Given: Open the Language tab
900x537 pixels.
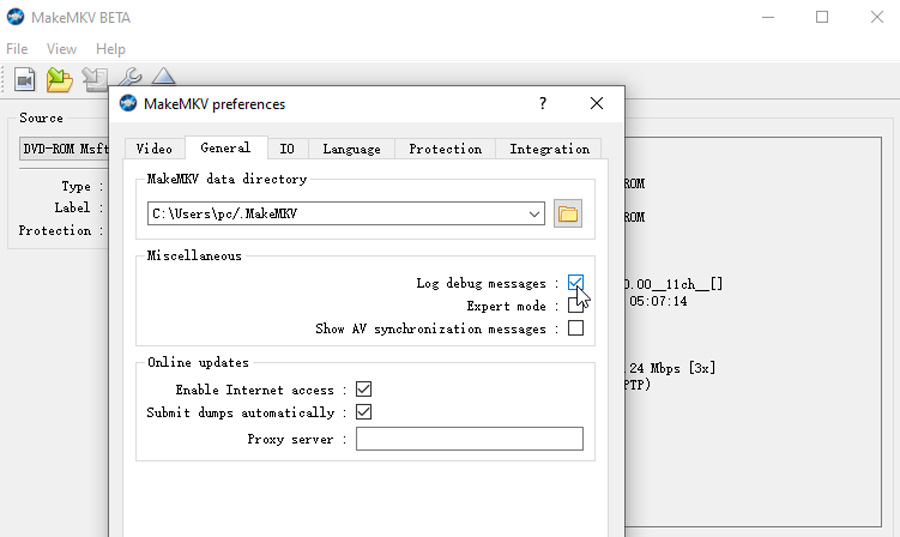Looking at the screenshot, I should point(352,149).
